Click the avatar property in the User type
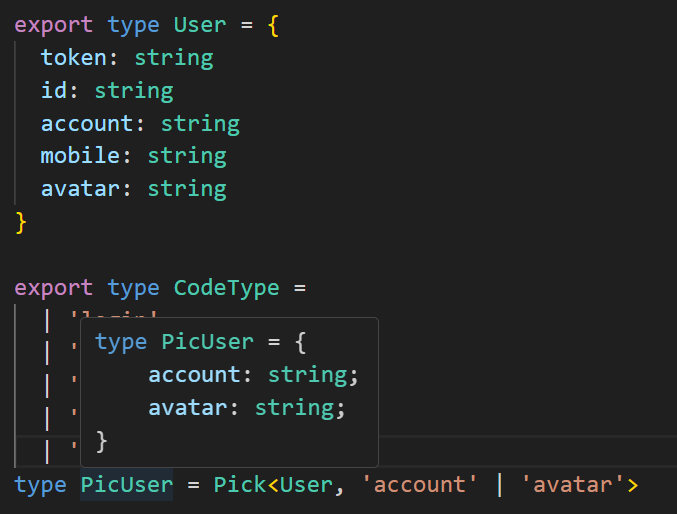 coord(81,189)
